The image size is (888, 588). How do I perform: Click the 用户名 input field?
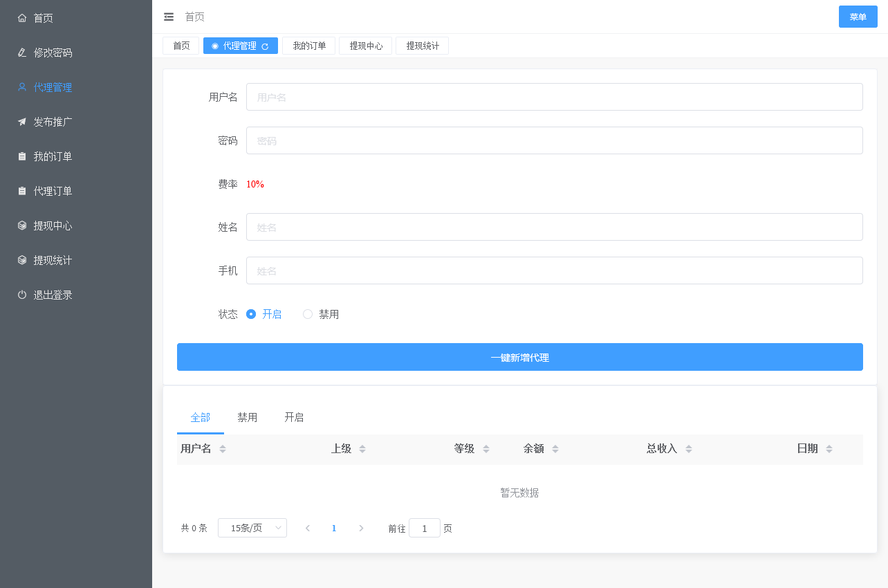click(554, 97)
